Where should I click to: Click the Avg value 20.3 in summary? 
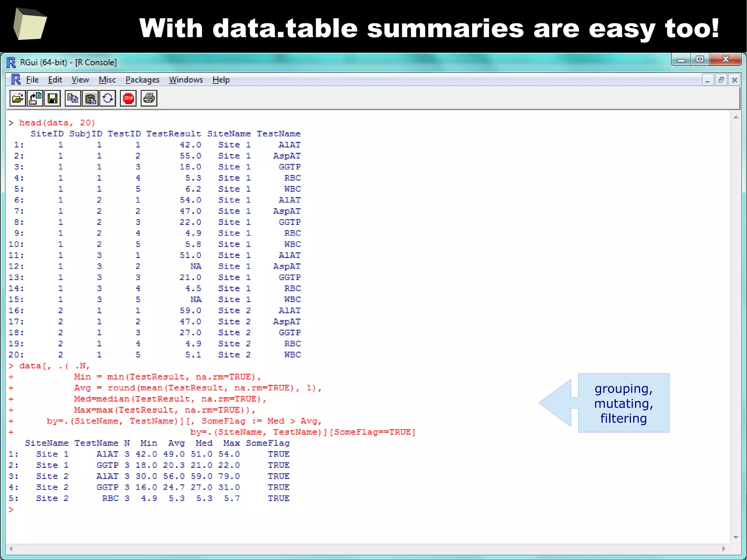point(174,466)
